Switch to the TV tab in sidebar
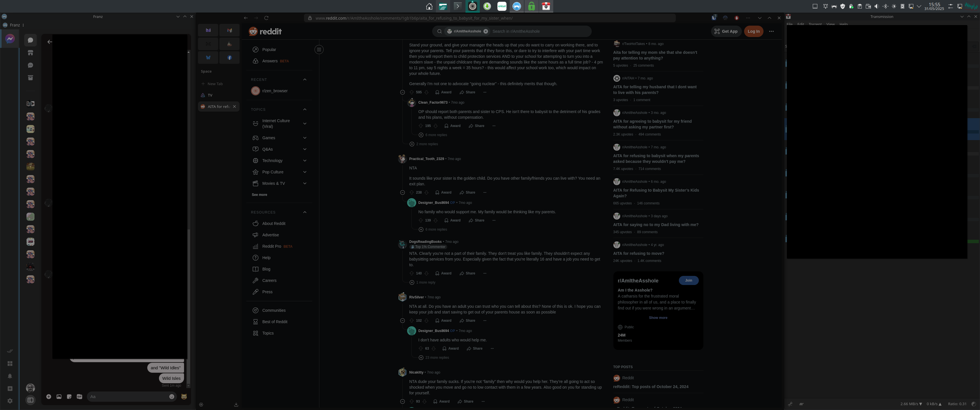This screenshot has width=980, height=410. [x=210, y=95]
